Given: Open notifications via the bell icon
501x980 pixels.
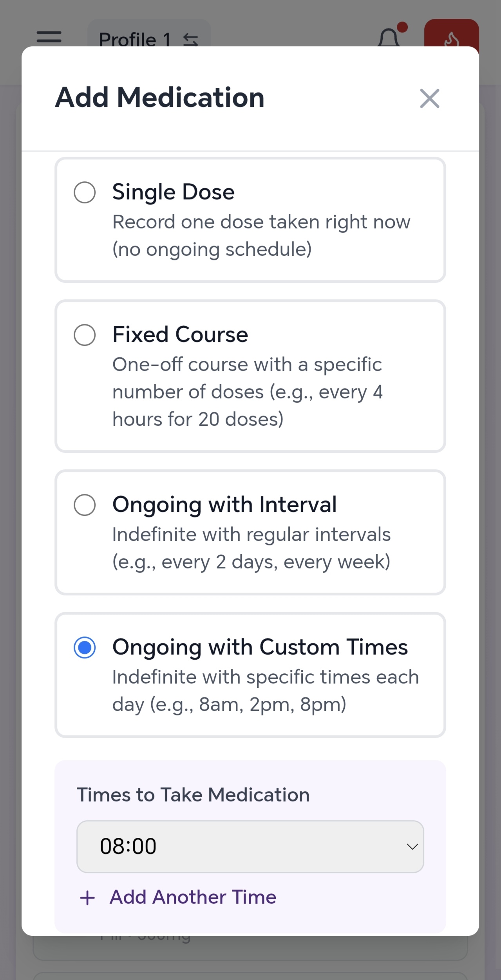Looking at the screenshot, I should [388, 38].
